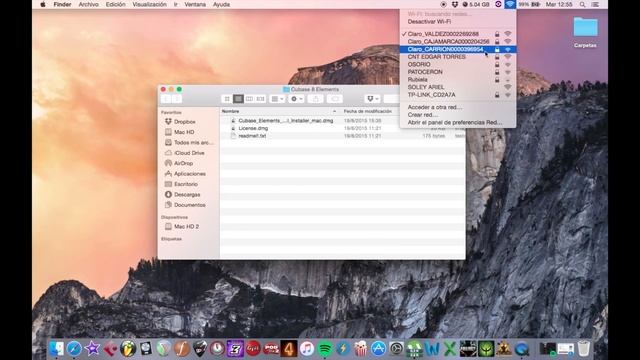Open App Store from the Dock
This screenshot has width=640, height=360.
pos(379,349)
